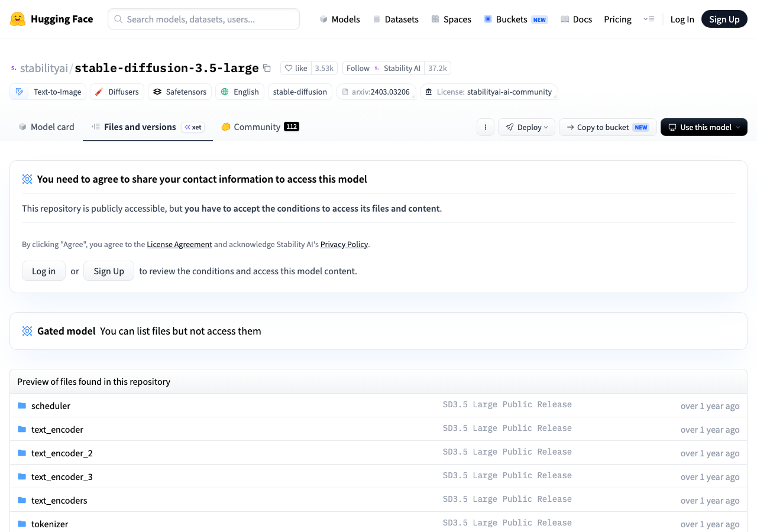Screen dimensions: 757x532
Task: Click the text_encoder row timestamp
Action: coord(710,430)
